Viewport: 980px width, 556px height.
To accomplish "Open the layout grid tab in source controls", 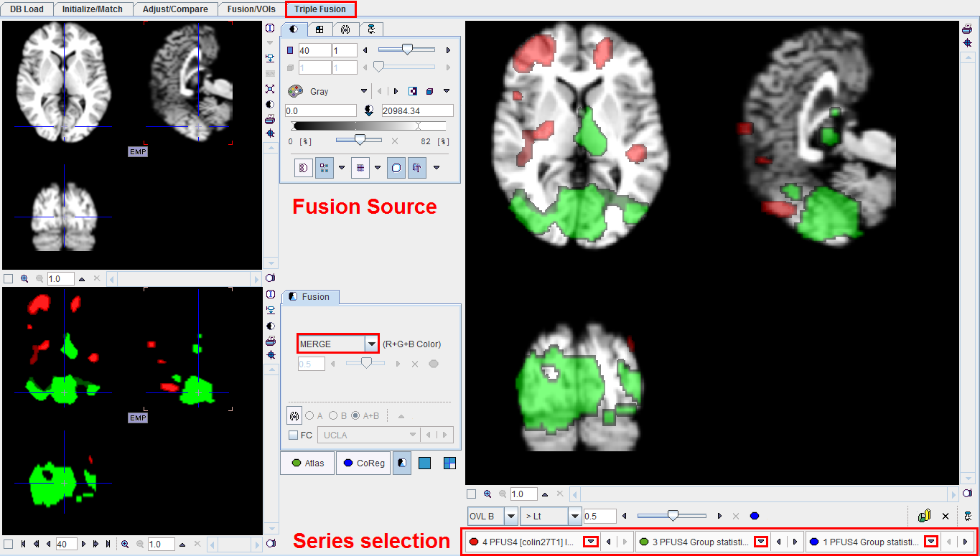I will coord(319,29).
